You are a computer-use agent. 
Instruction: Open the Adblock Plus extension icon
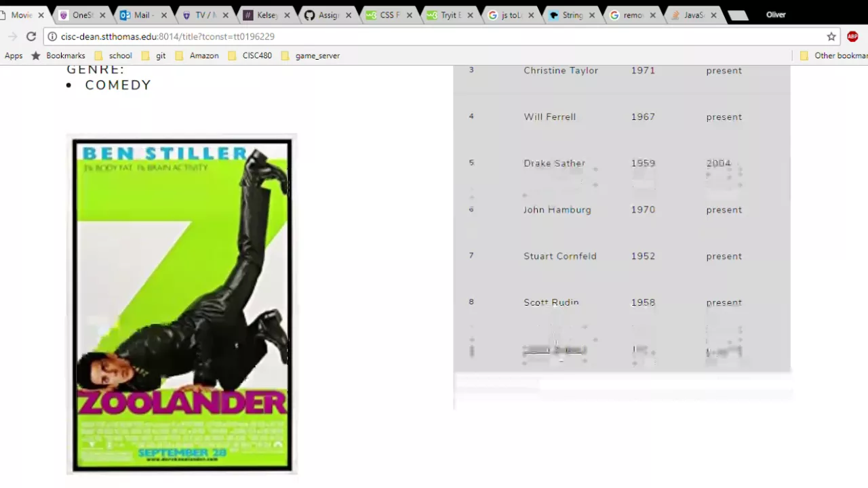coord(852,37)
